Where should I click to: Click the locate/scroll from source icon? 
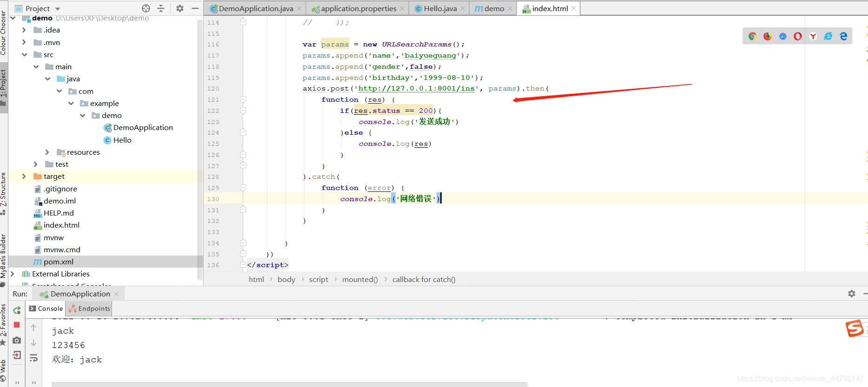(x=146, y=8)
